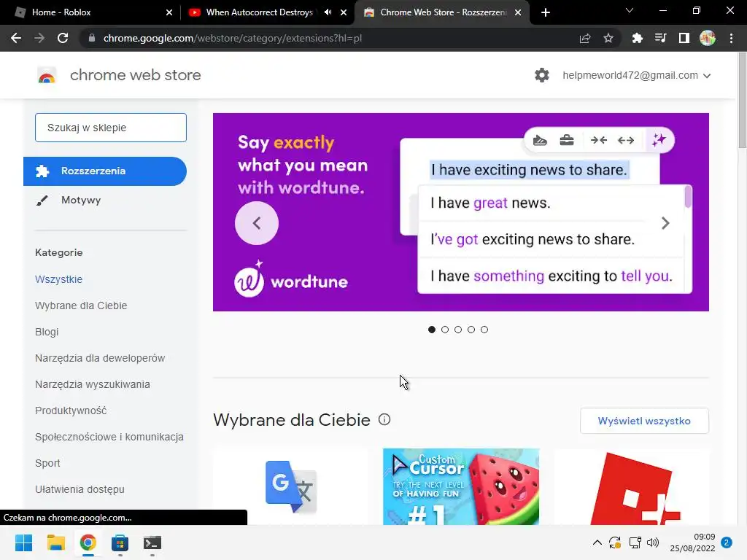Choose the Produktywność category
The width and height of the screenshot is (747, 560).
(x=71, y=410)
